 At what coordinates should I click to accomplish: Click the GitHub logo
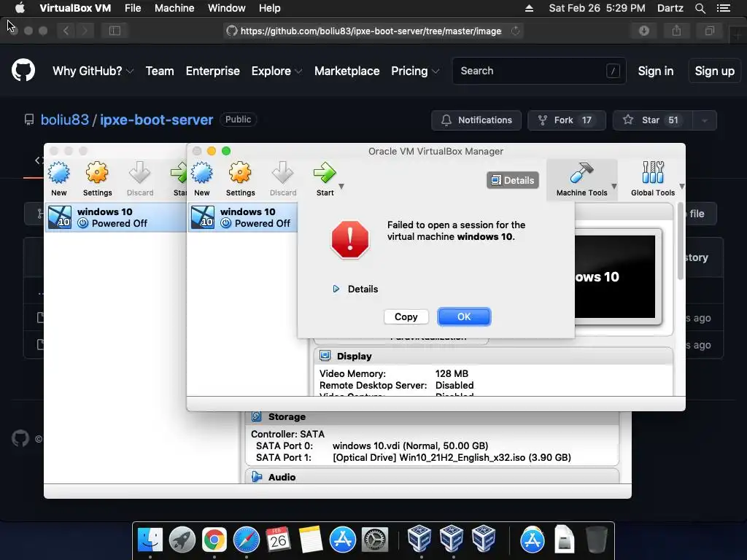[x=23, y=71]
